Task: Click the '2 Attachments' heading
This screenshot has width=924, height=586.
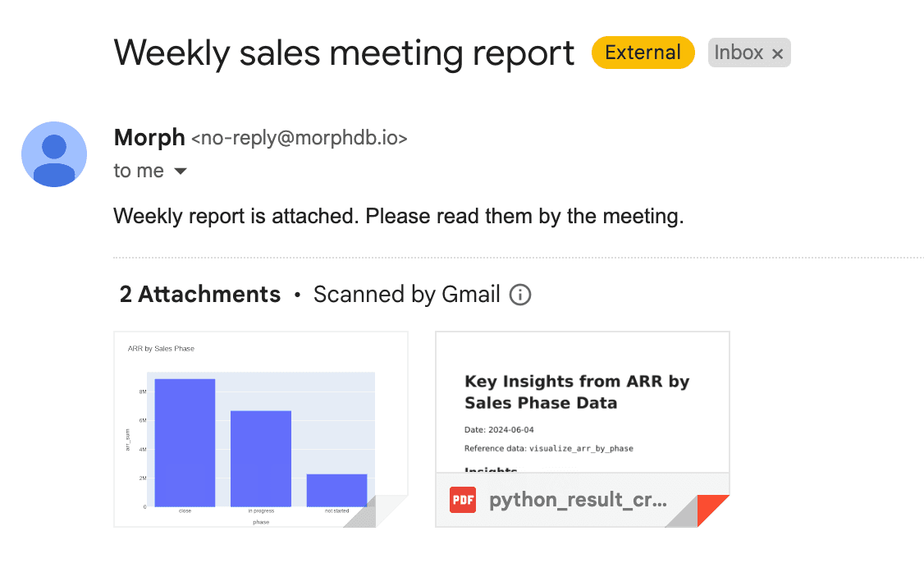Action: (x=199, y=294)
